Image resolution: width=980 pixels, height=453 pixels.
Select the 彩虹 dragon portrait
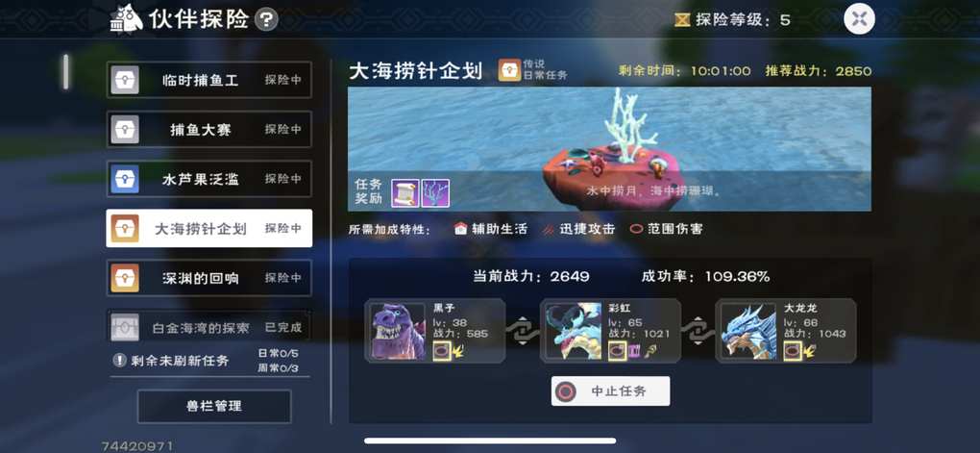point(574,331)
